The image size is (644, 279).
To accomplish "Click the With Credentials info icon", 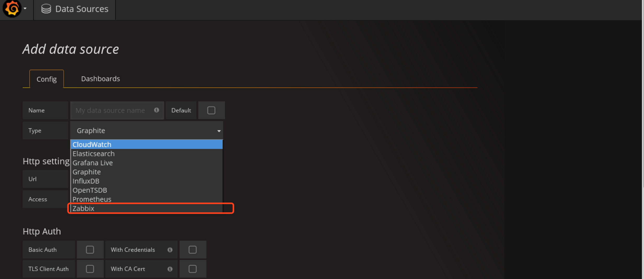I will pos(170,250).
